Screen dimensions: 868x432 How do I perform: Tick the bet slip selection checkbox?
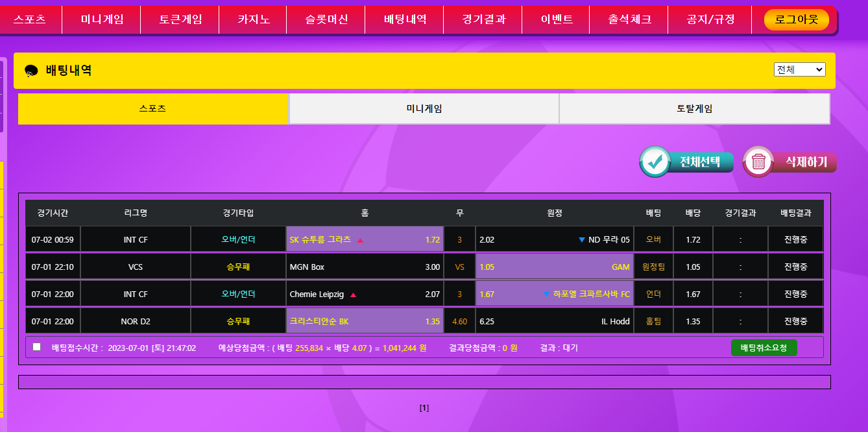click(x=37, y=347)
